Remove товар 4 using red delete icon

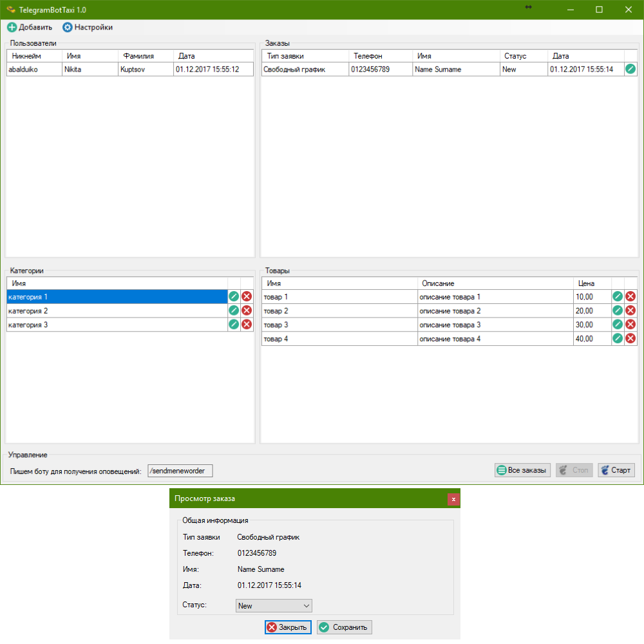(x=630, y=339)
